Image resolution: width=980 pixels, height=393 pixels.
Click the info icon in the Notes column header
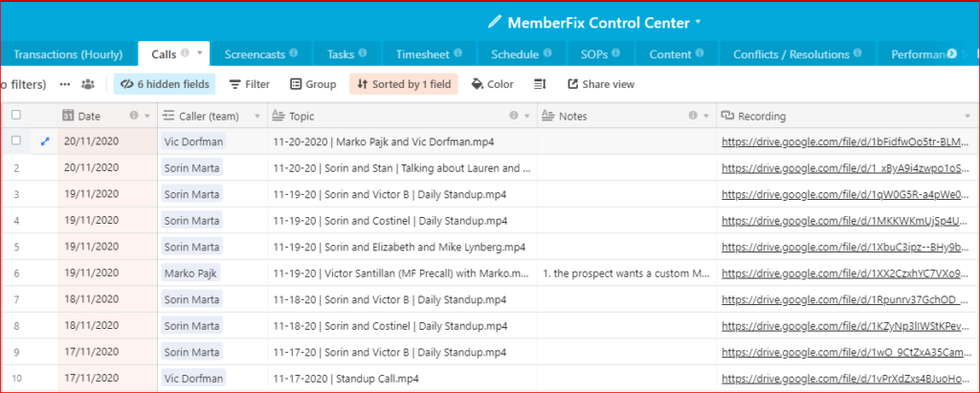coord(693,116)
